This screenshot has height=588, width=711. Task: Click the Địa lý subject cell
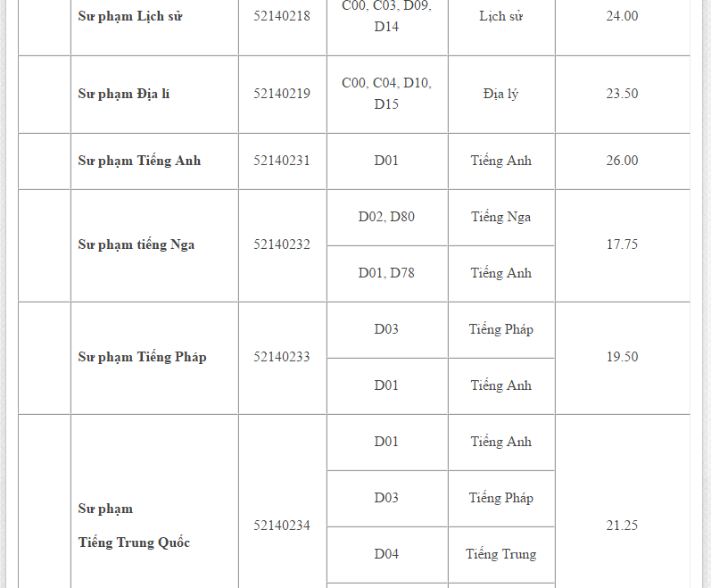click(x=500, y=94)
